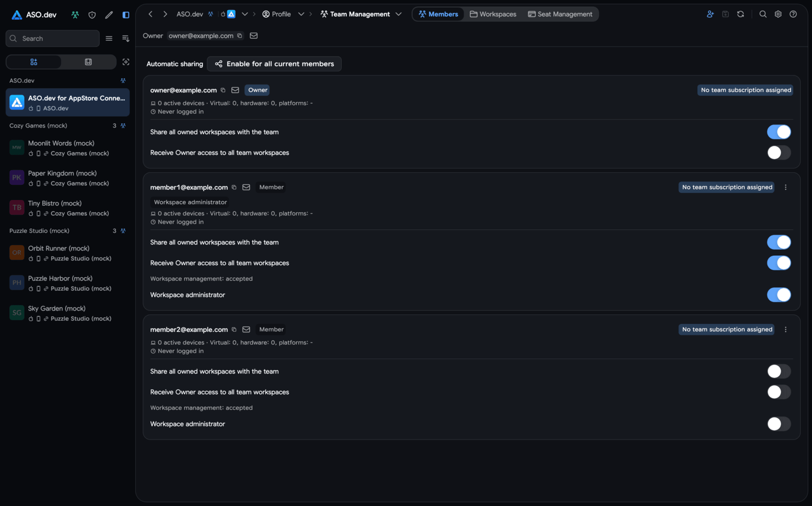Select the bookmark view tab in the sidebar
Image resolution: width=812 pixels, height=506 pixels.
(89, 62)
